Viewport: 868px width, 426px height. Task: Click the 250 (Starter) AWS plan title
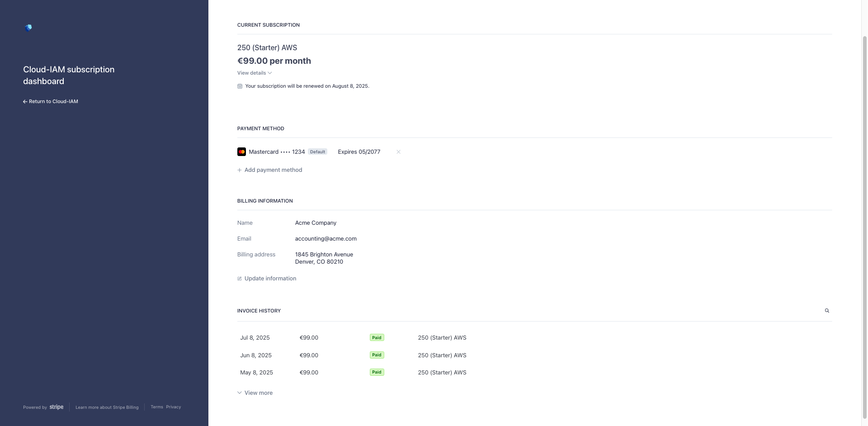point(267,48)
